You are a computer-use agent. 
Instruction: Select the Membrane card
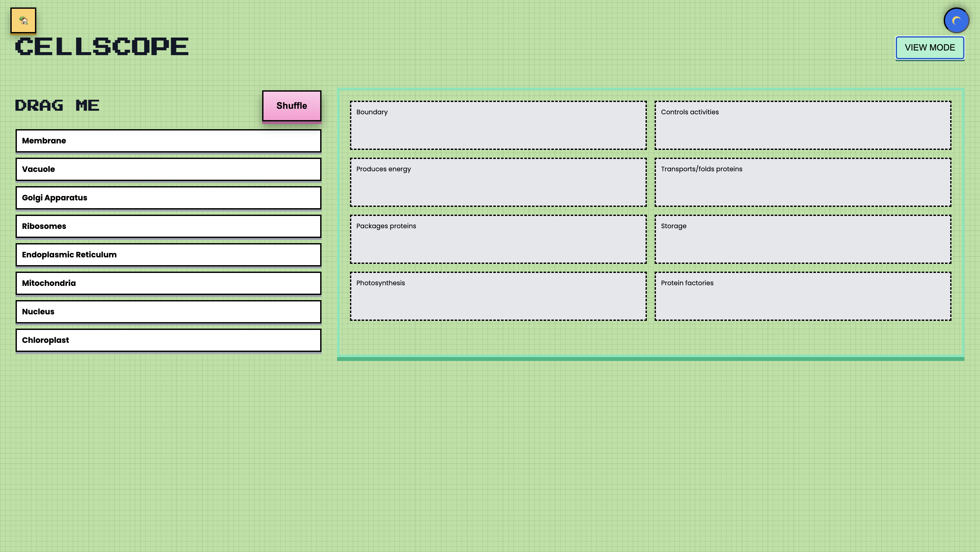pos(168,141)
